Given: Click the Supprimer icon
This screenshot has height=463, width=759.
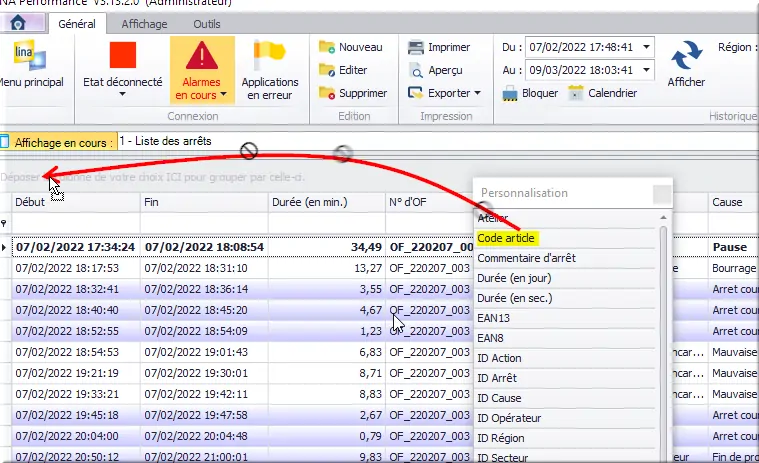Looking at the screenshot, I should coord(327,93).
